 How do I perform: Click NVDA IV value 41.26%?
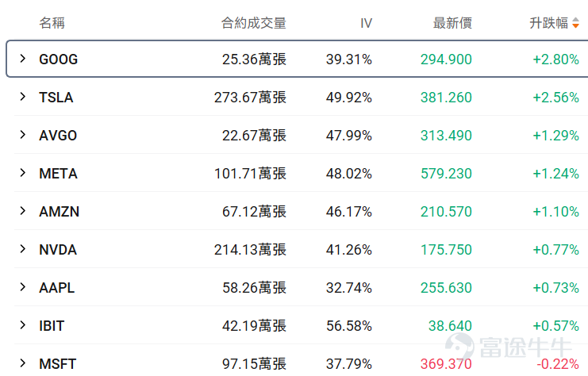pos(348,250)
